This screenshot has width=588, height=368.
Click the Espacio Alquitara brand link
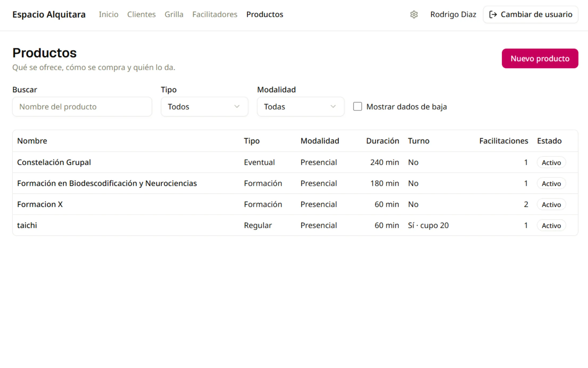[49, 14]
